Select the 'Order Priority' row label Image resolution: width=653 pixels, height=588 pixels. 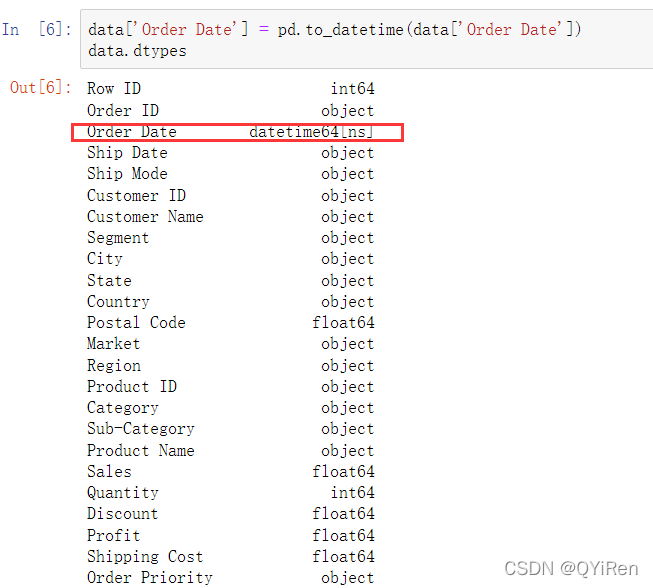click(x=150, y=578)
